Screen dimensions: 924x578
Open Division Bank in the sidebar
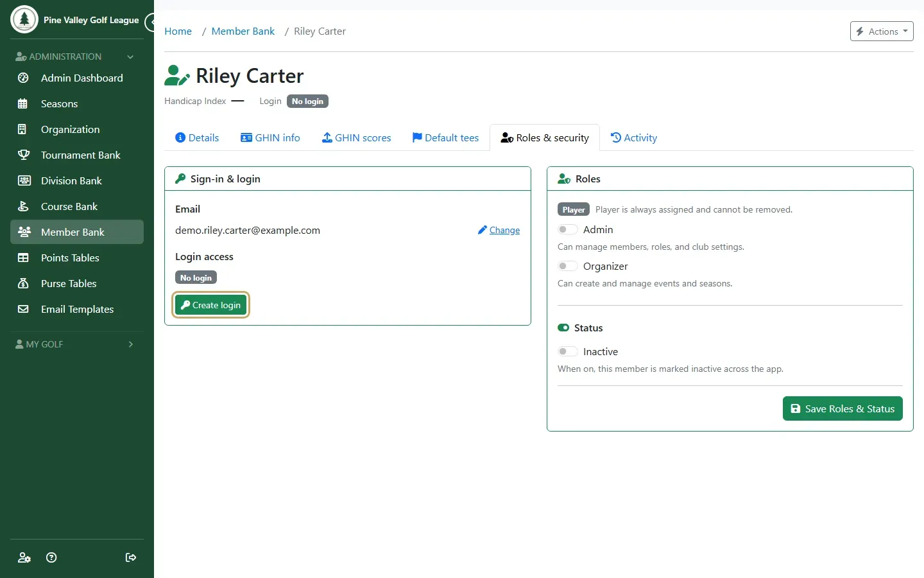pyautogui.click(x=77, y=180)
